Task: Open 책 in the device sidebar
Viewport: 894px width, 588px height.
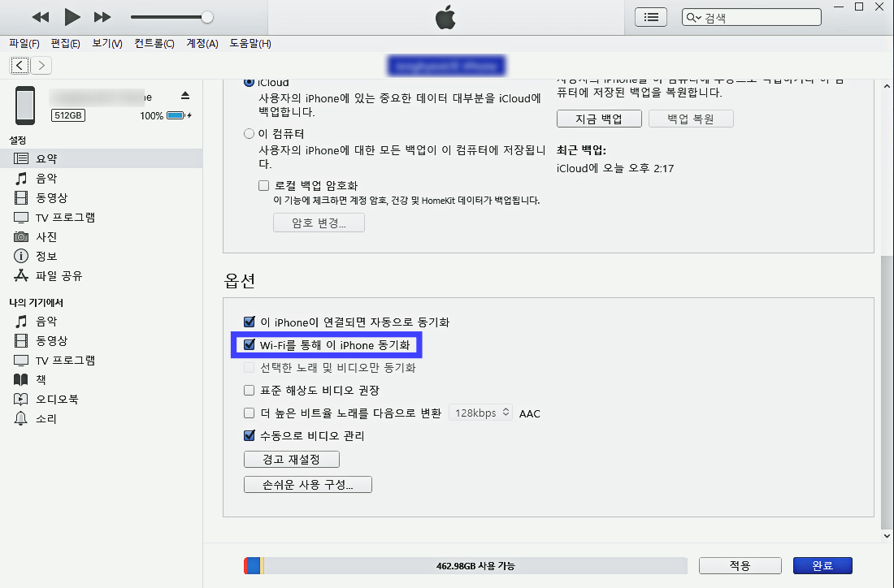Action: pyautogui.click(x=101, y=379)
